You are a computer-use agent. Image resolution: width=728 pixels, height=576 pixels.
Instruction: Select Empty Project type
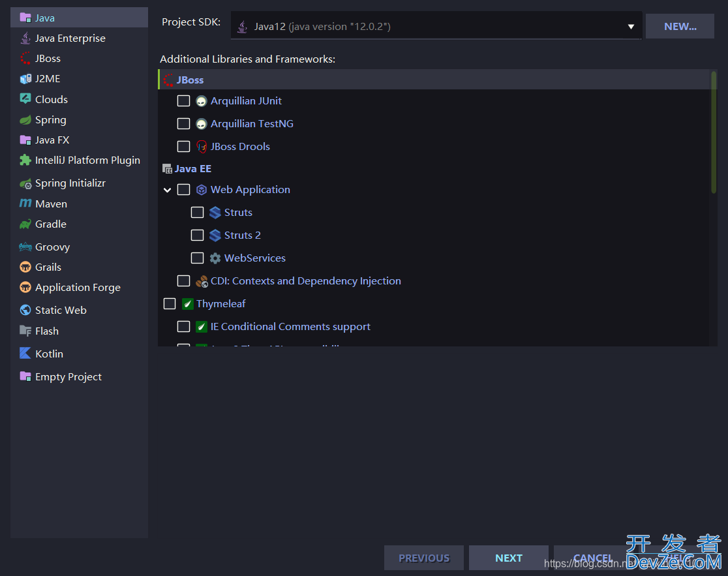79,376
